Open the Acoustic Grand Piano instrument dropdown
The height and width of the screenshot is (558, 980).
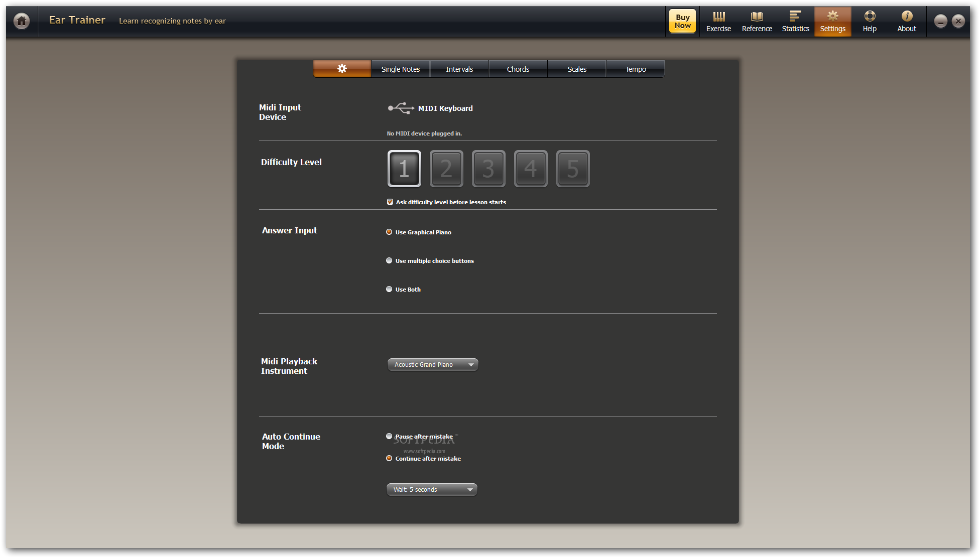tap(433, 365)
